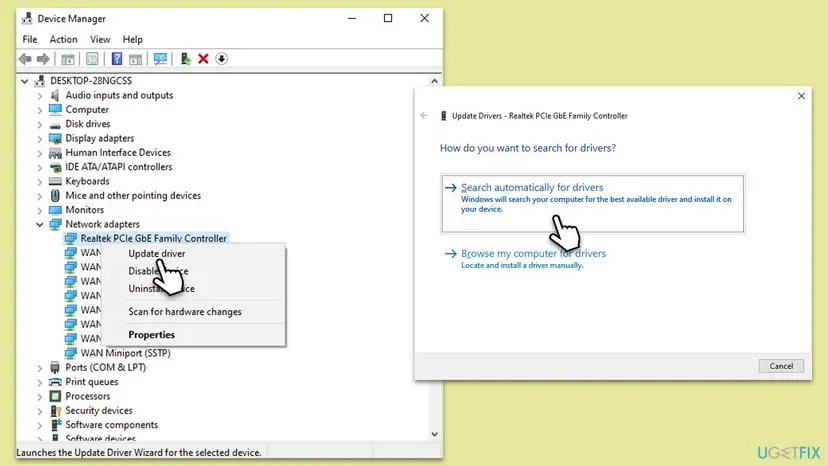This screenshot has width=828, height=466.
Task: Click the Audio inputs and outputs speaker icon
Action: pyautogui.click(x=55, y=95)
